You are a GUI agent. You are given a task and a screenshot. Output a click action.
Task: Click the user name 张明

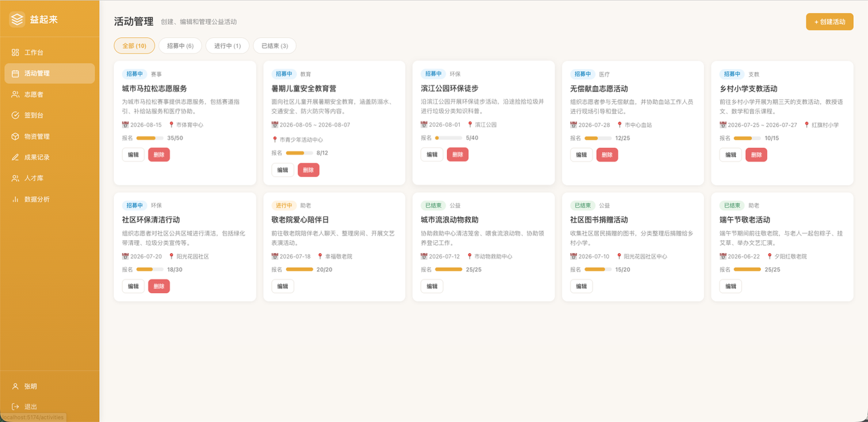click(31, 386)
